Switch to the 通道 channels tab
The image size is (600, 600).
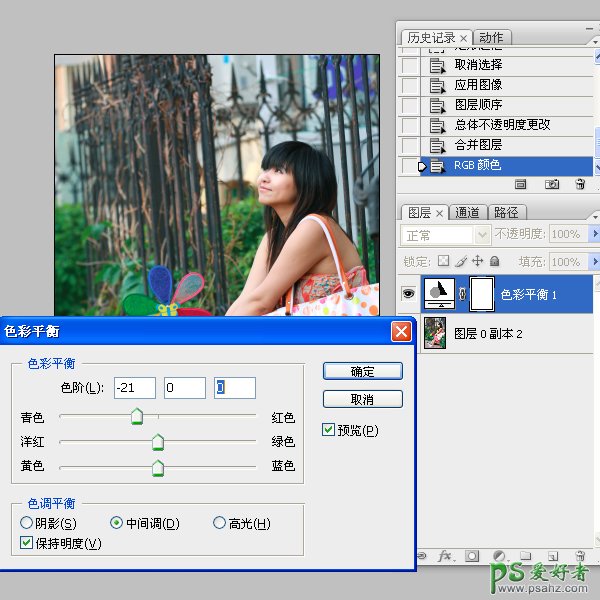click(467, 213)
